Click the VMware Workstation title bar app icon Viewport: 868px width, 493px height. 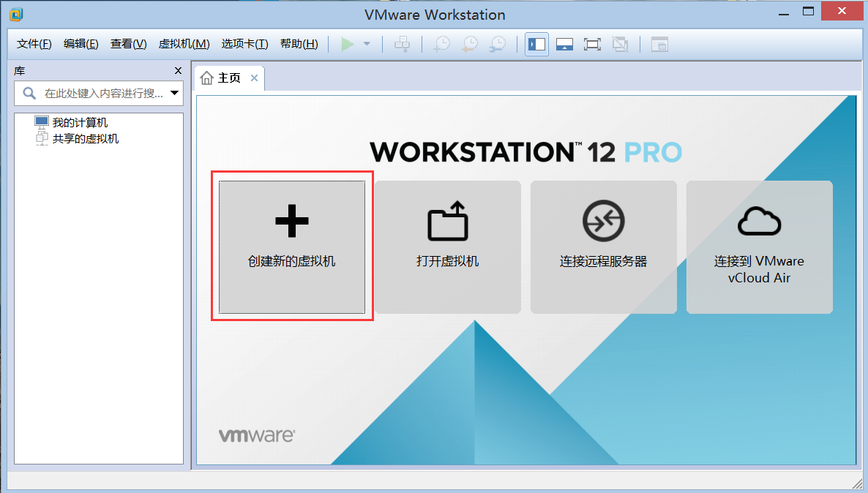pyautogui.click(x=16, y=15)
